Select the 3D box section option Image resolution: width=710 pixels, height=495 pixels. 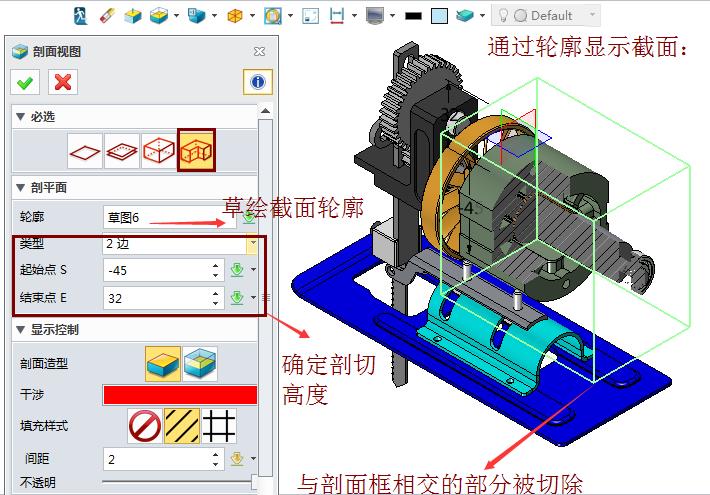click(158, 151)
